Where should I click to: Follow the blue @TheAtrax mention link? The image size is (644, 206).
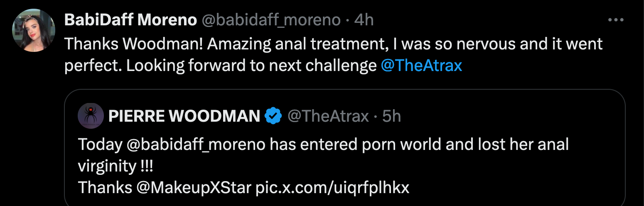[421, 66]
